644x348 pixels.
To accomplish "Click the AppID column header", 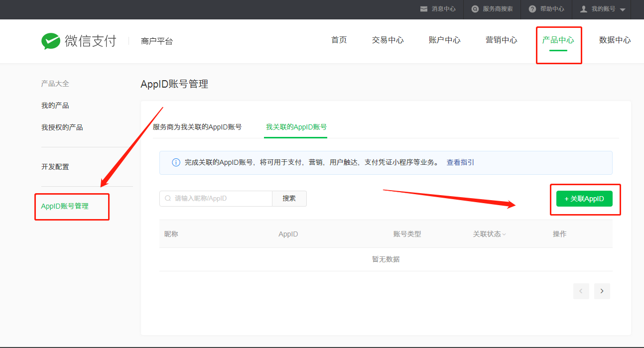I will 288,234.
